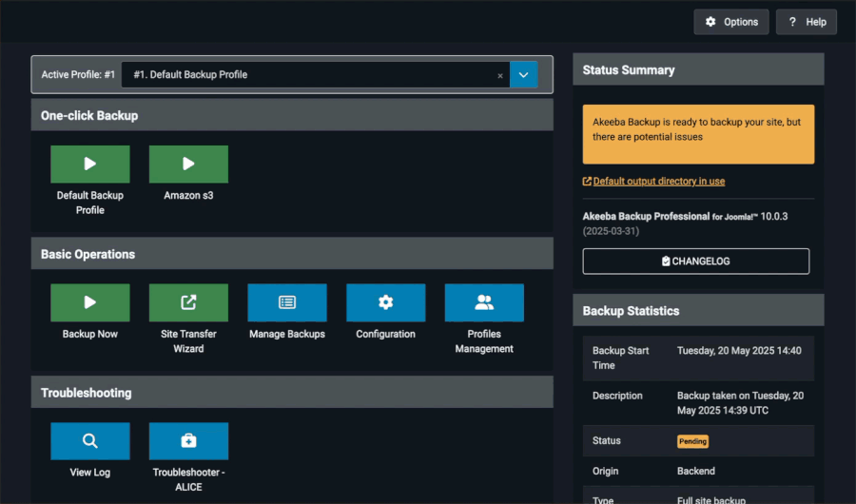
Task: Click the external link icon beside output directory warning
Action: point(587,182)
